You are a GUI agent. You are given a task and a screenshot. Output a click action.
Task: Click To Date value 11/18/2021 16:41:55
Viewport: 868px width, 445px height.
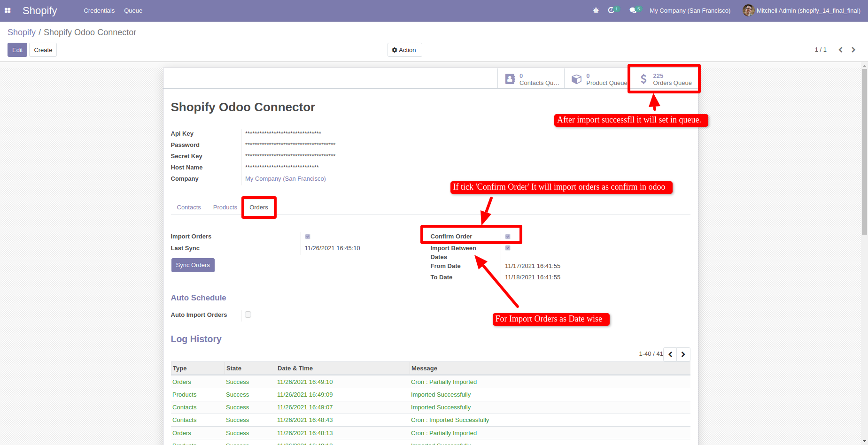(533, 277)
